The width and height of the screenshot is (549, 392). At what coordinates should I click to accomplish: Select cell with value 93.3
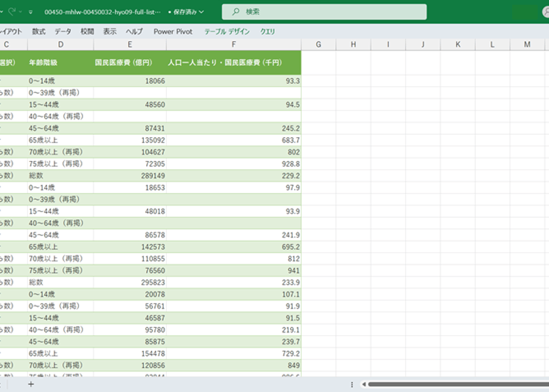[234, 81]
